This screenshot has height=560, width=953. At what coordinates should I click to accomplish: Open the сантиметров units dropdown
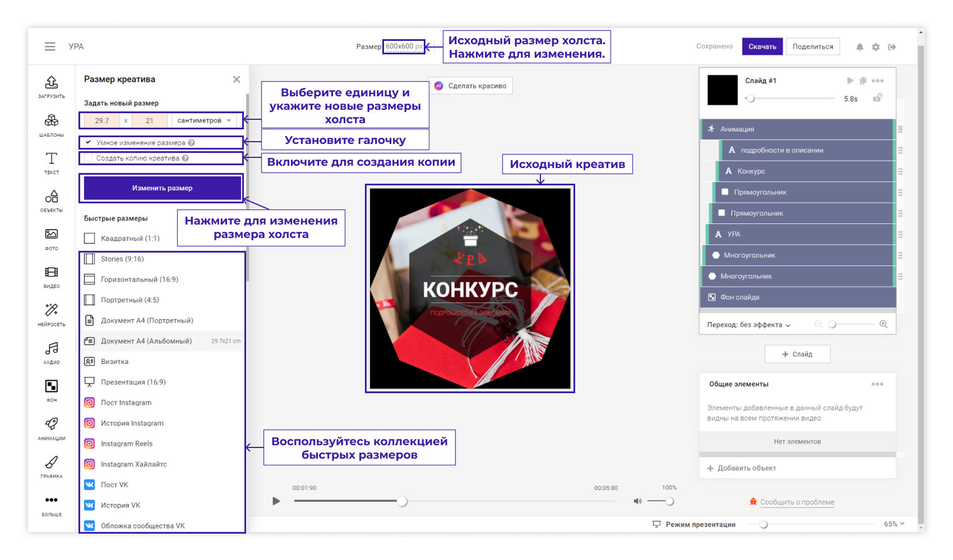point(204,120)
